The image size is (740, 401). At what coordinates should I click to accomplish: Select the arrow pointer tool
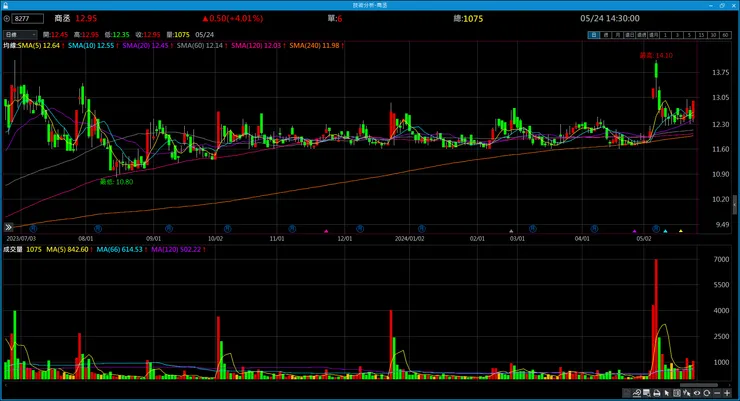click(x=666, y=393)
